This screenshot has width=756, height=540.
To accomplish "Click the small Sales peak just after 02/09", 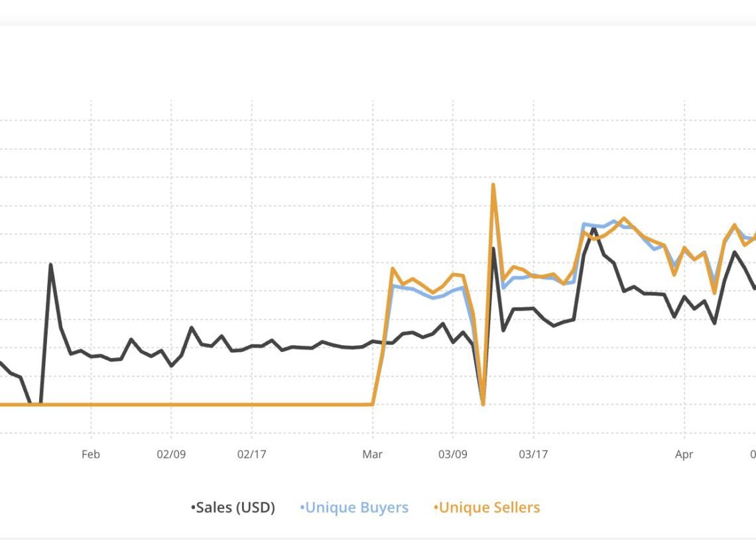I will 192,327.
